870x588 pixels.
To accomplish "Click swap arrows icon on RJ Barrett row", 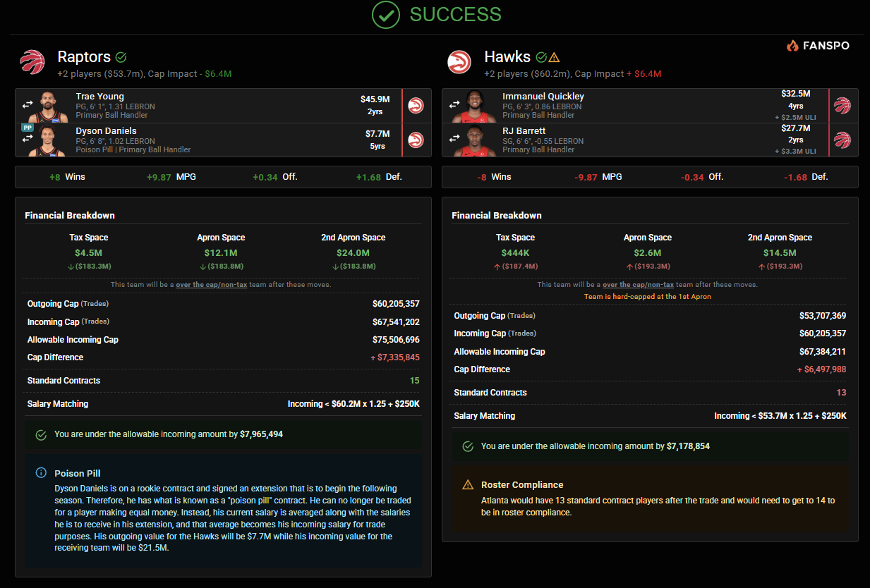I will [454, 139].
